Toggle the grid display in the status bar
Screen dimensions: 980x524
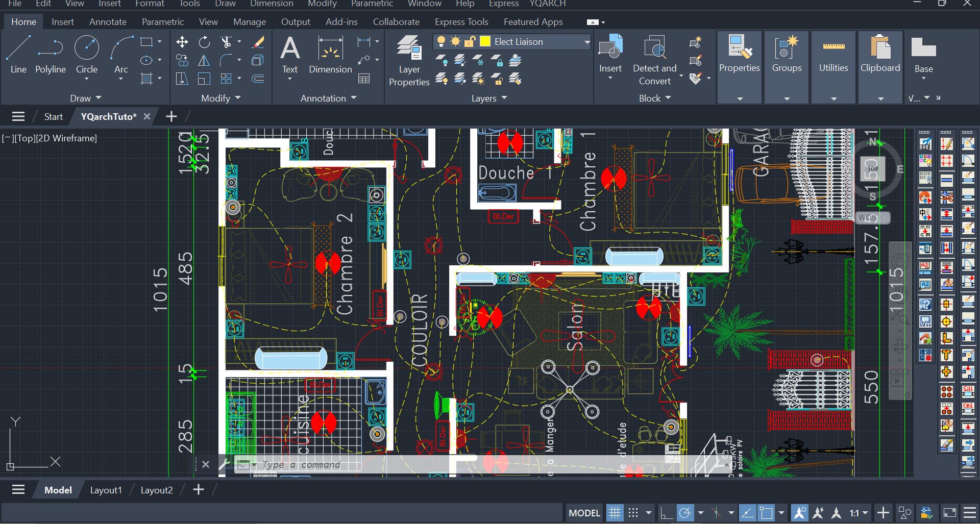tap(615, 512)
